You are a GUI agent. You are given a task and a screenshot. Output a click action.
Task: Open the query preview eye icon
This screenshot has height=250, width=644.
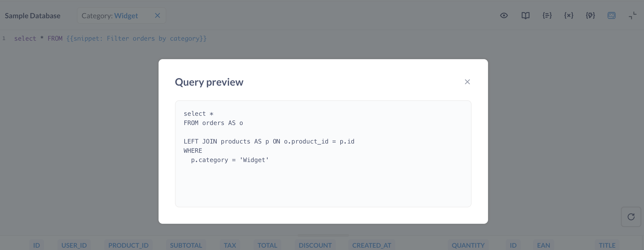504,15
